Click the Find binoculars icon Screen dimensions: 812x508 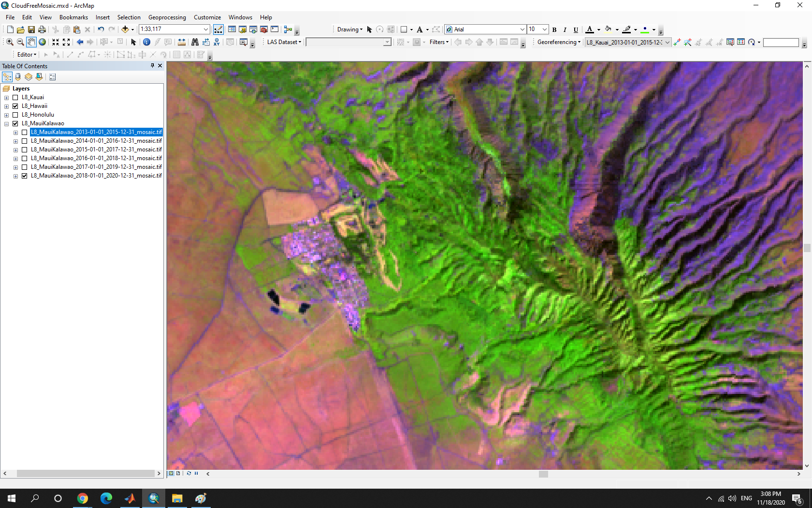[x=195, y=42]
